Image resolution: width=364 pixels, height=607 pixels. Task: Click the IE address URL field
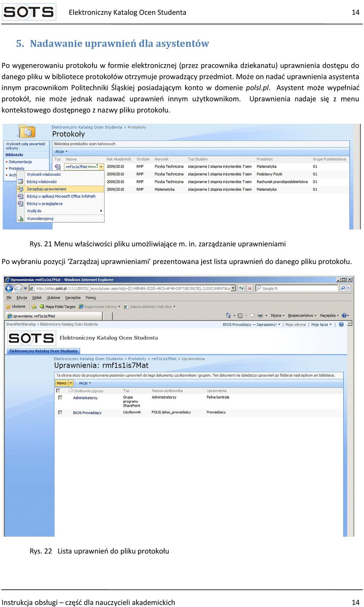point(130,288)
